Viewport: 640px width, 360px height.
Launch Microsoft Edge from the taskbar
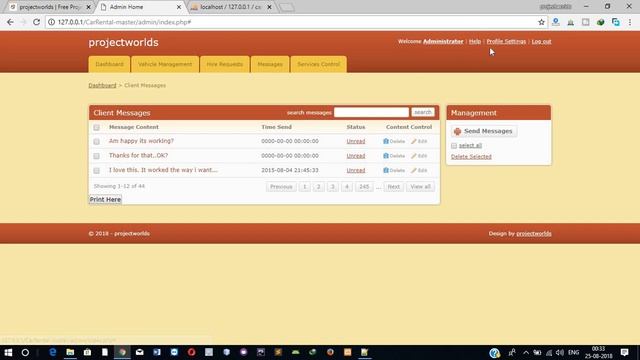[x=53, y=352]
